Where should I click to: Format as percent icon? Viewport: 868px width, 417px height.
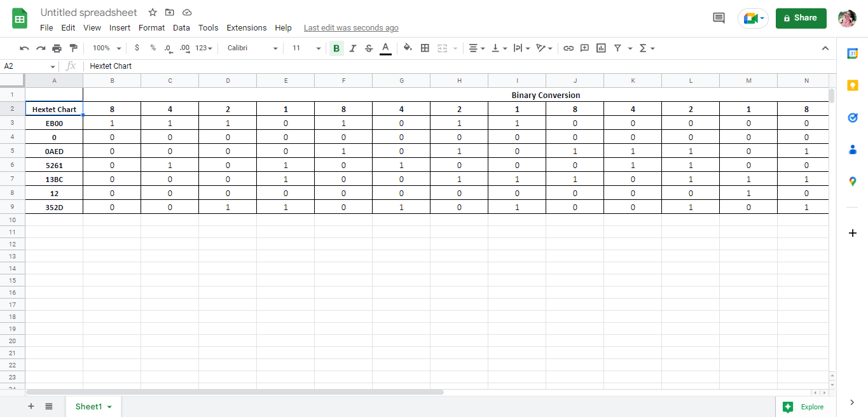coord(153,48)
